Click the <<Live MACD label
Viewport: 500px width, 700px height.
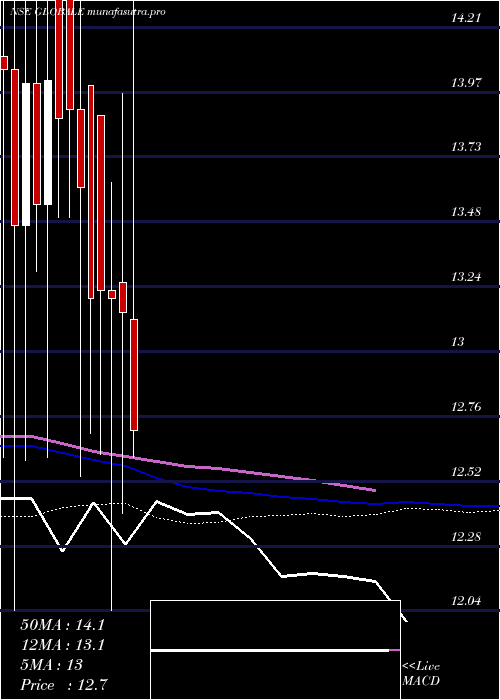point(421,674)
